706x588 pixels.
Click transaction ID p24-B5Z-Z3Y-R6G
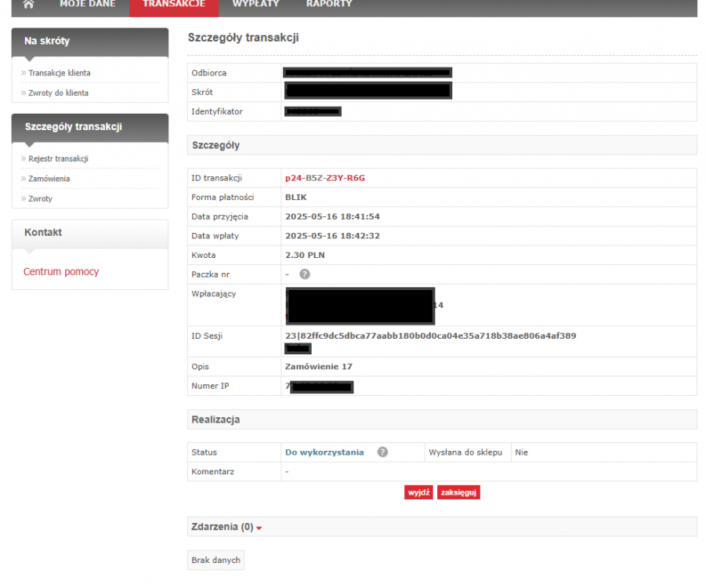[x=324, y=178]
